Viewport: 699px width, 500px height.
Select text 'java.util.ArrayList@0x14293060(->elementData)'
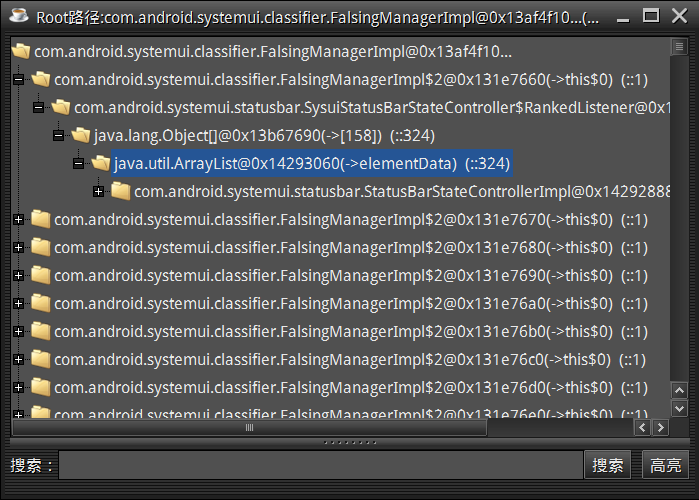coord(285,164)
